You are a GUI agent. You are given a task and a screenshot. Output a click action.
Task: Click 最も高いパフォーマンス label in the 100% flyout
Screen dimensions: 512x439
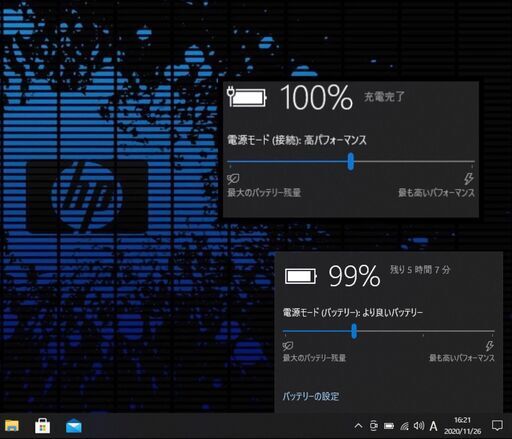436,193
